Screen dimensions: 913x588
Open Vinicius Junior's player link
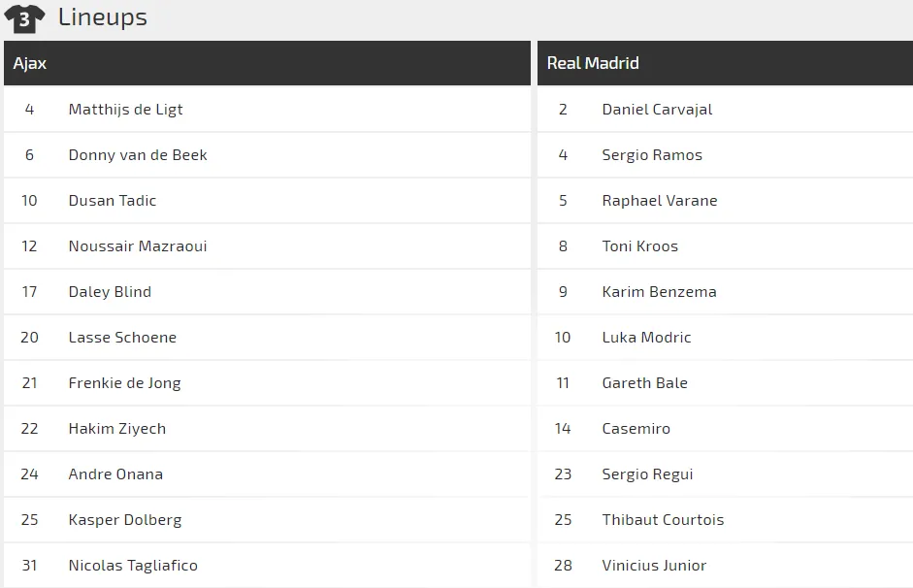[x=654, y=566]
